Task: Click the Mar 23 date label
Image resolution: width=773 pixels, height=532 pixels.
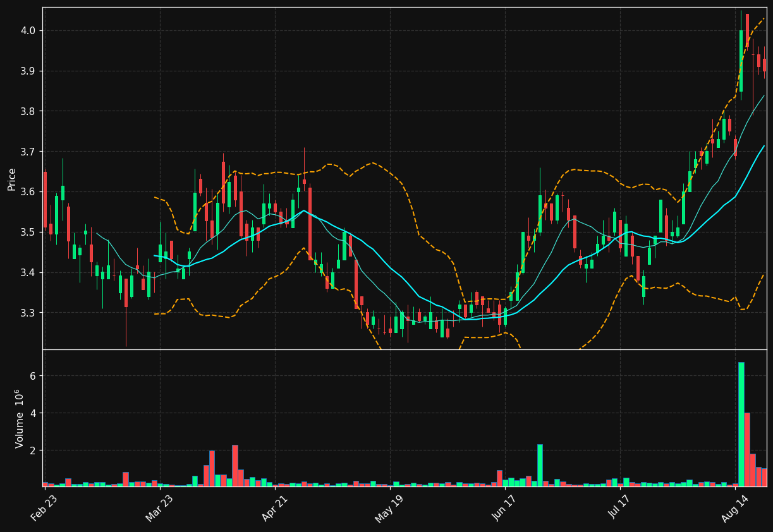Action: (159, 509)
